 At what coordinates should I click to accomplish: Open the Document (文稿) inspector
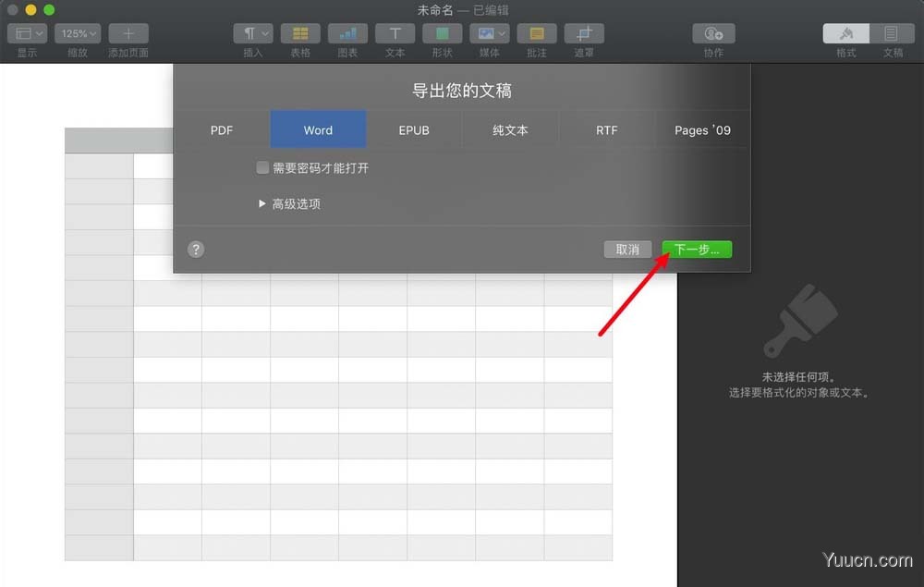click(x=892, y=33)
